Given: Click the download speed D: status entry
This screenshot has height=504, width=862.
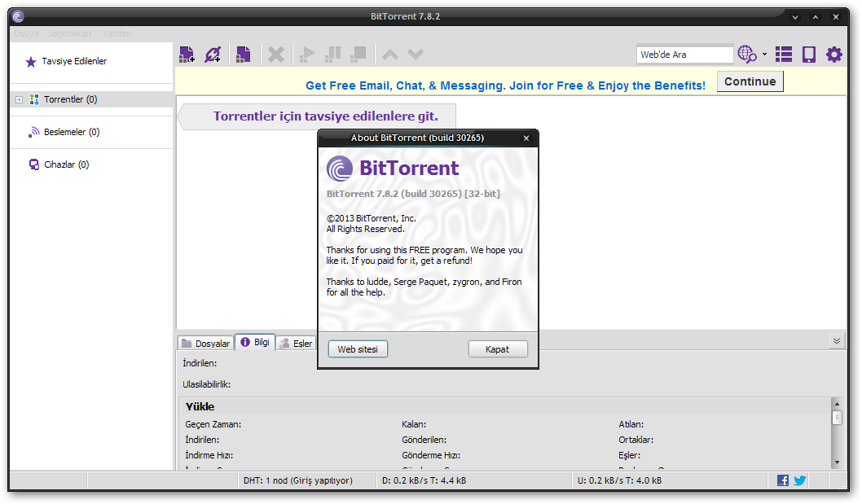Looking at the screenshot, I should (x=424, y=480).
